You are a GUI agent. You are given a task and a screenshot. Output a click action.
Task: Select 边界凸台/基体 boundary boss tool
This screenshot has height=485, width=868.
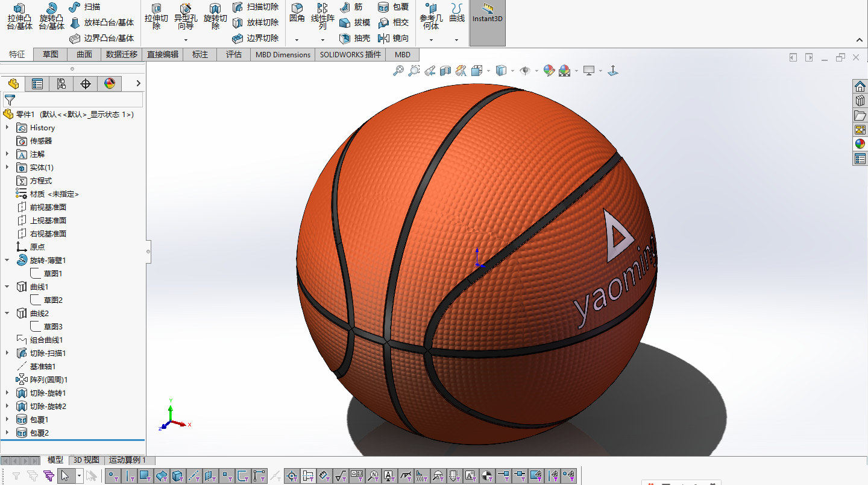[101, 39]
